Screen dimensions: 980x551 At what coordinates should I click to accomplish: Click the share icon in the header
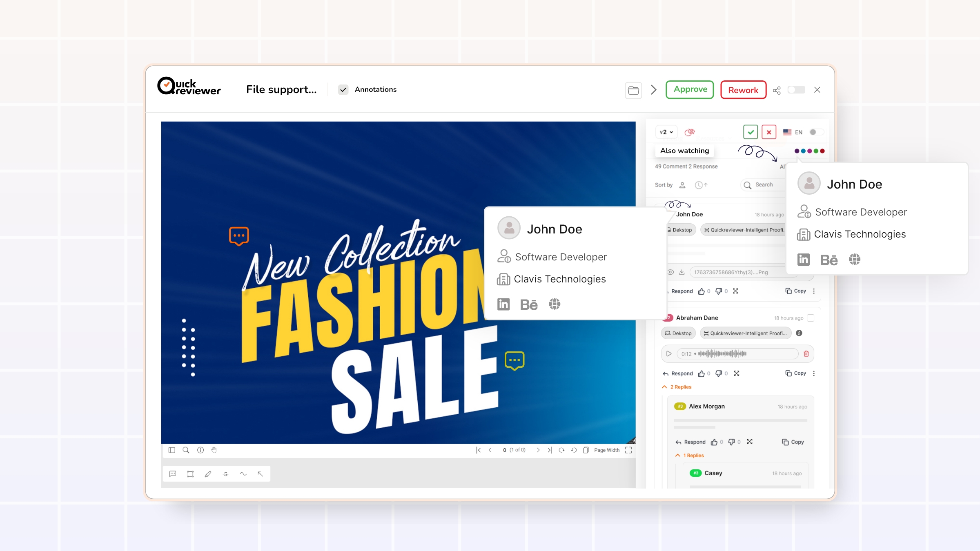[777, 90]
